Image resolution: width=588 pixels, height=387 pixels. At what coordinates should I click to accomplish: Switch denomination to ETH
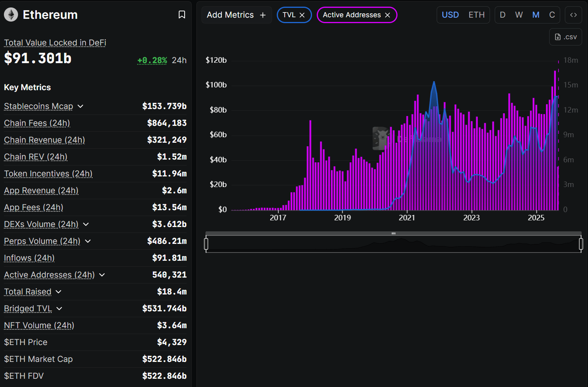(x=477, y=15)
